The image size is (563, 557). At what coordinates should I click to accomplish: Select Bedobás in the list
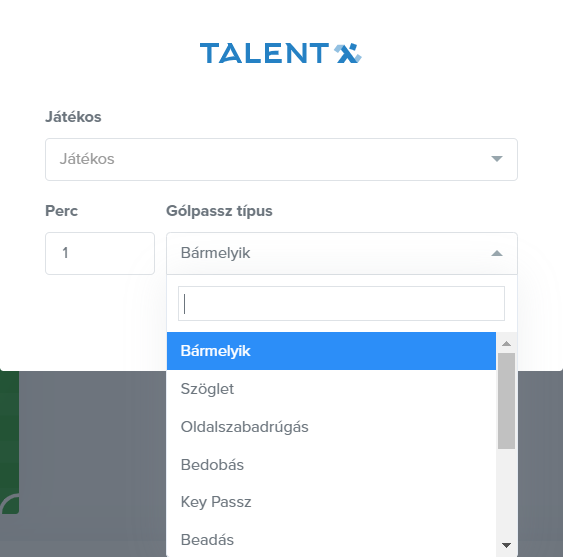coord(331,464)
